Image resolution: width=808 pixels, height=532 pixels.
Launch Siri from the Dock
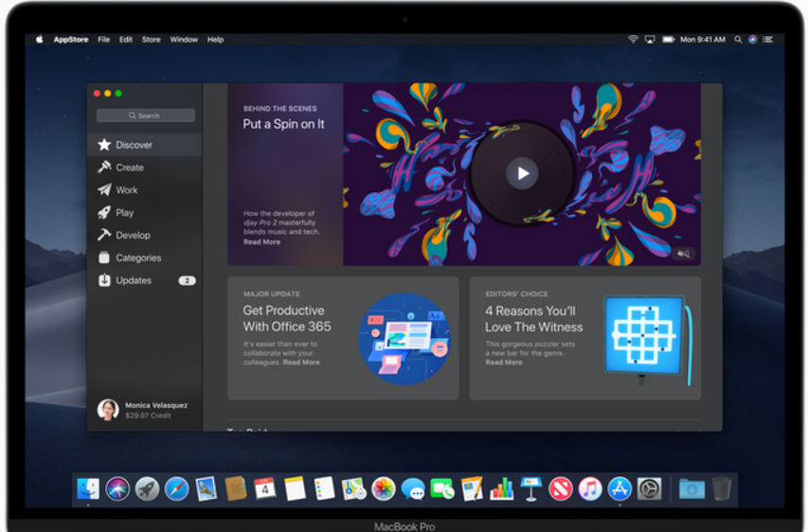pos(117,488)
